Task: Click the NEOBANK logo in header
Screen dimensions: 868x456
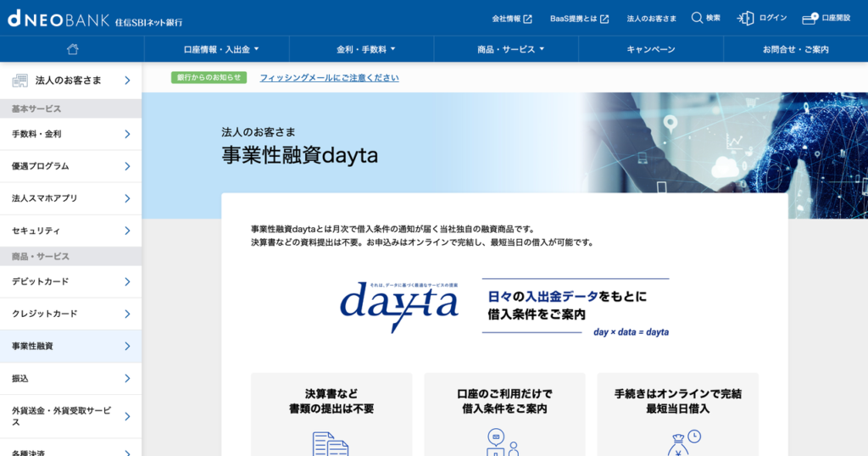Action: tap(95, 19)
